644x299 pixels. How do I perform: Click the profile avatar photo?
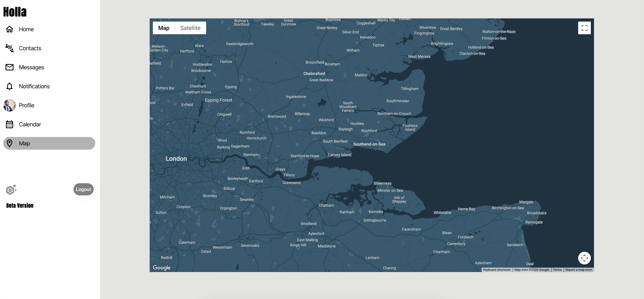(10, 105)
